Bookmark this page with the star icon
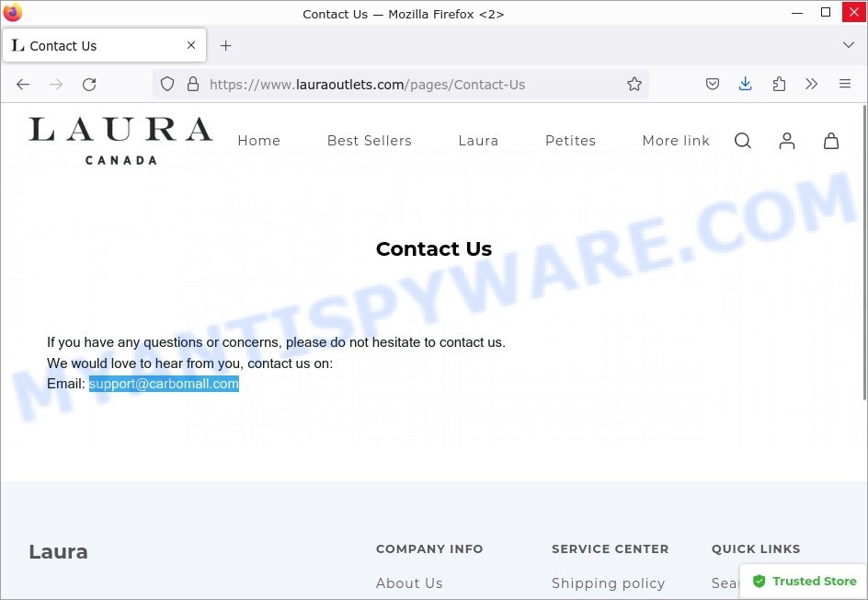Image resolution: width=868 pixels, height=600 pixels. point(634,85)
